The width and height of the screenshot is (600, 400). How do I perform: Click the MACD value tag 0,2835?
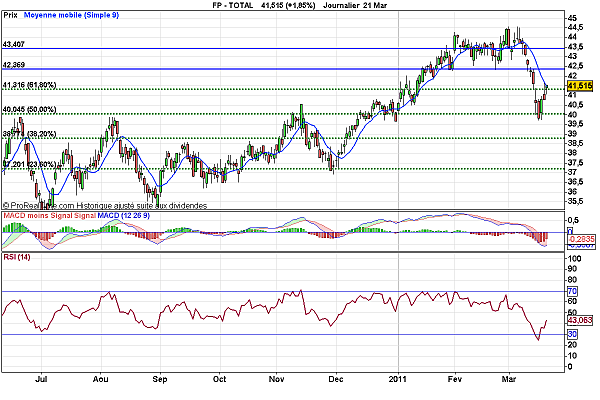(579, 240)
